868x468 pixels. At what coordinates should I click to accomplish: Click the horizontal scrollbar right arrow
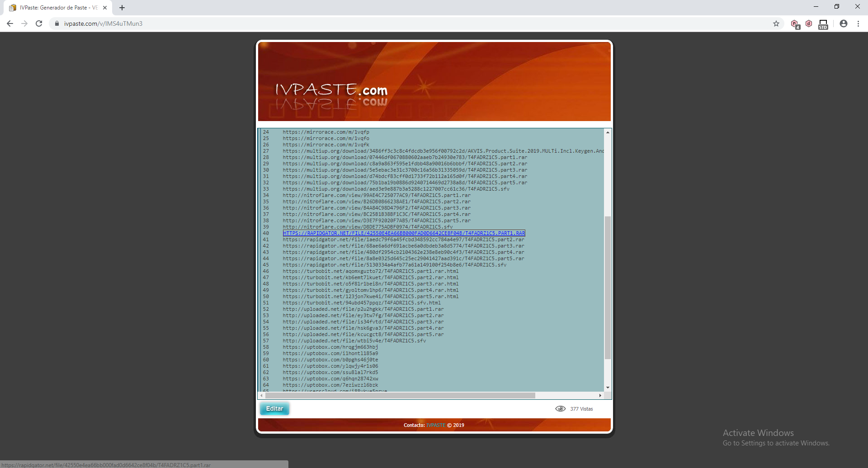[601, 395]
